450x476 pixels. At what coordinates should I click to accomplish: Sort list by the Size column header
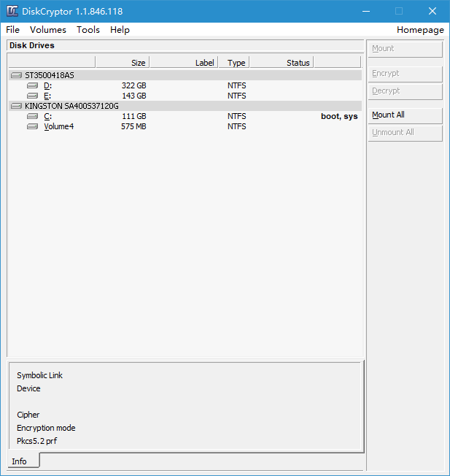[123, 63]
